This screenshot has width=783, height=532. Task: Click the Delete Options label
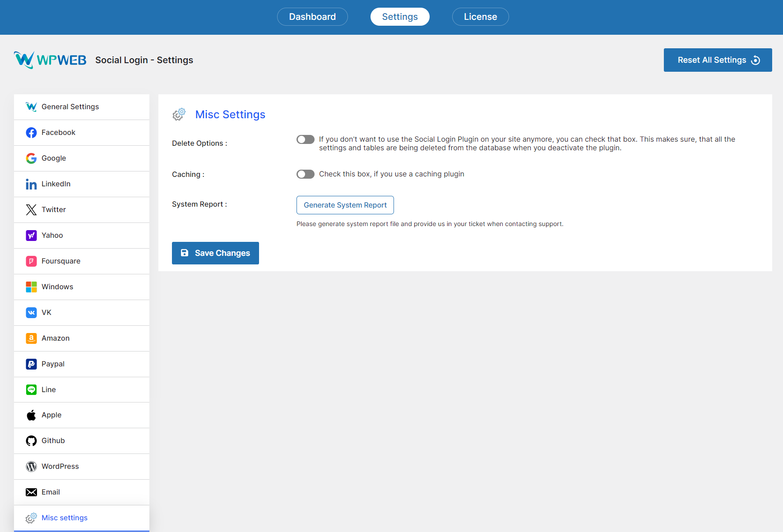199,143
